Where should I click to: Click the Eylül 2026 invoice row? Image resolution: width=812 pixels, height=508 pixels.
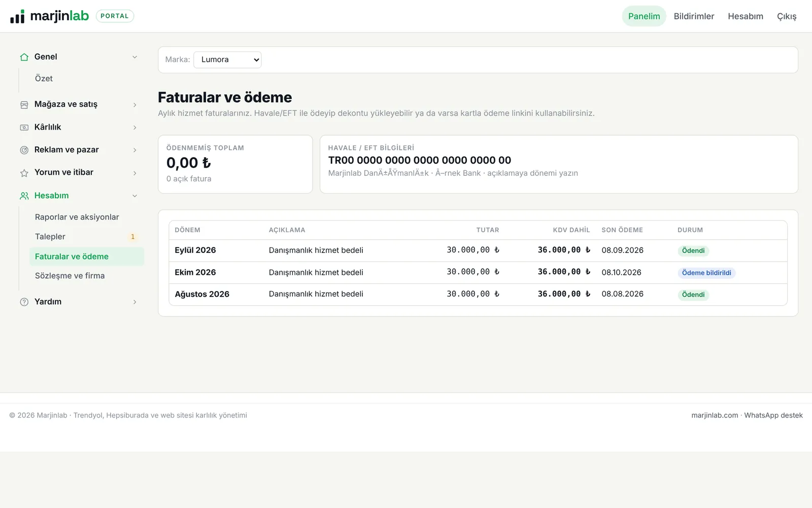pos(478,250)
